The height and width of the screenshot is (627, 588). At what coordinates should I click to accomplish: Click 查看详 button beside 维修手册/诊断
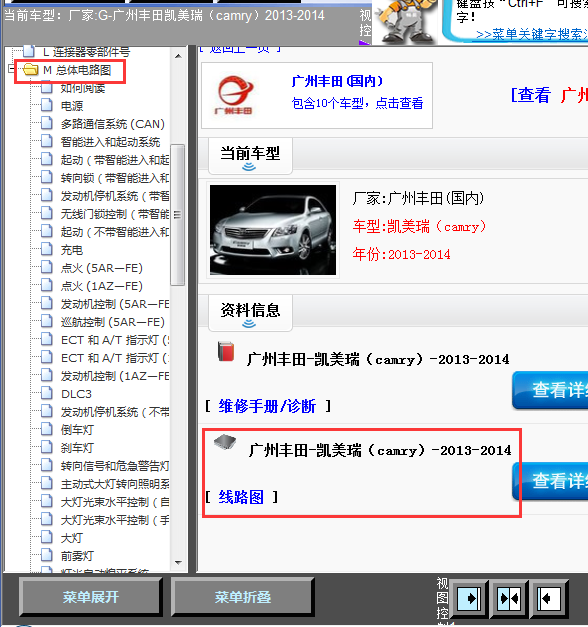pos(550,390)
